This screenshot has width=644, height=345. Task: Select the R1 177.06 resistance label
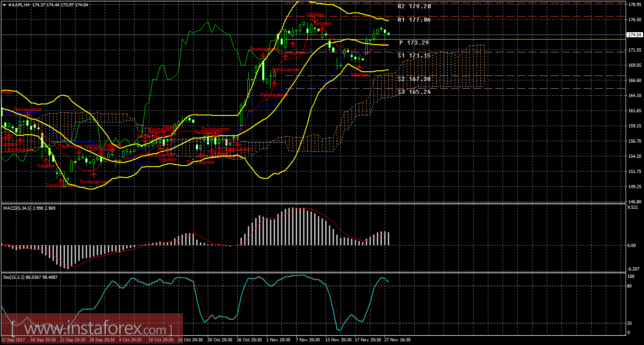pos(414,20)
